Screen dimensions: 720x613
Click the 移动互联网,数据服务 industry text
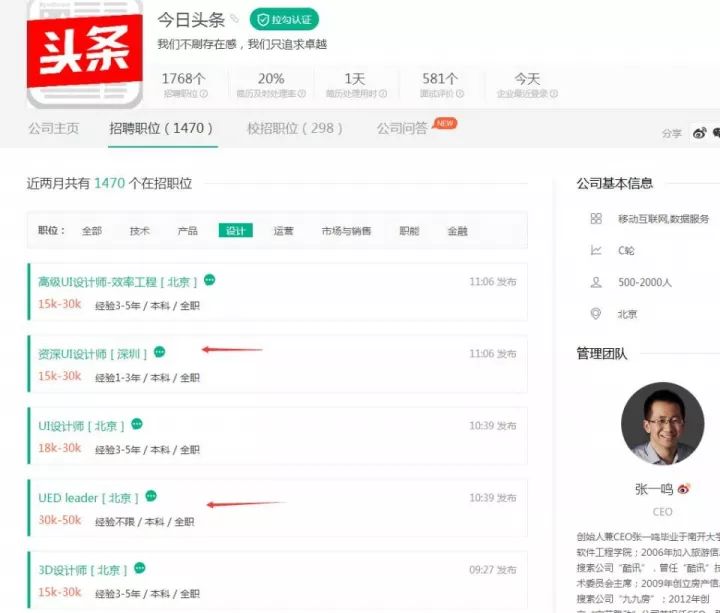tap(664, 219)
